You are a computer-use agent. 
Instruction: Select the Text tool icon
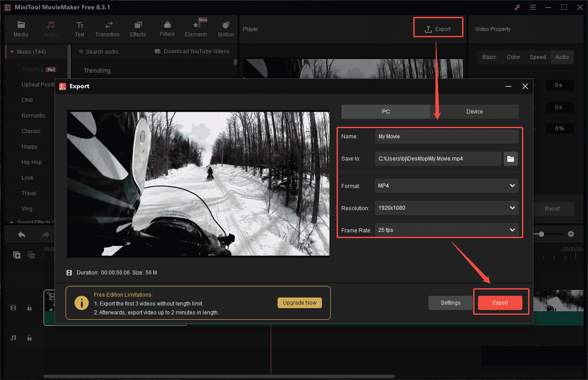(80, 28)
